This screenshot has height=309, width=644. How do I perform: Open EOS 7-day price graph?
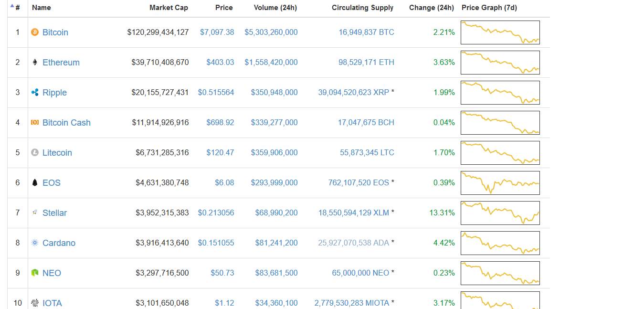tap(500, 183)
